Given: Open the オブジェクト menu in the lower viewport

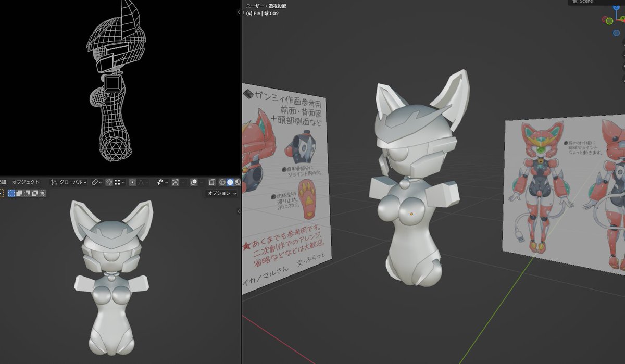Looking at the screenshot, I should 25,182.
